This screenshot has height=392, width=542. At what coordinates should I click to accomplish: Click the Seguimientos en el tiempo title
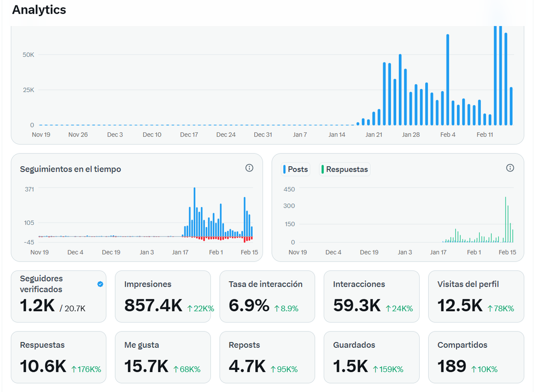tap(70, 169)
